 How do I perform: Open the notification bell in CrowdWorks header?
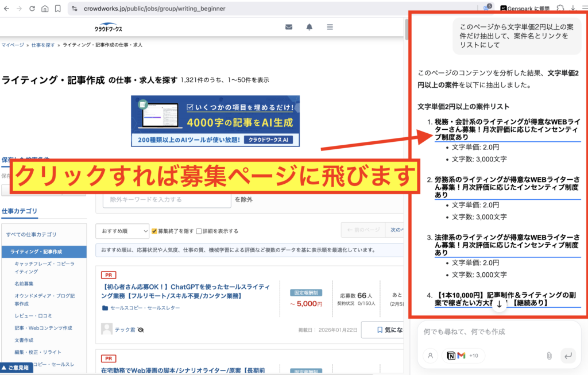[310, 27]
